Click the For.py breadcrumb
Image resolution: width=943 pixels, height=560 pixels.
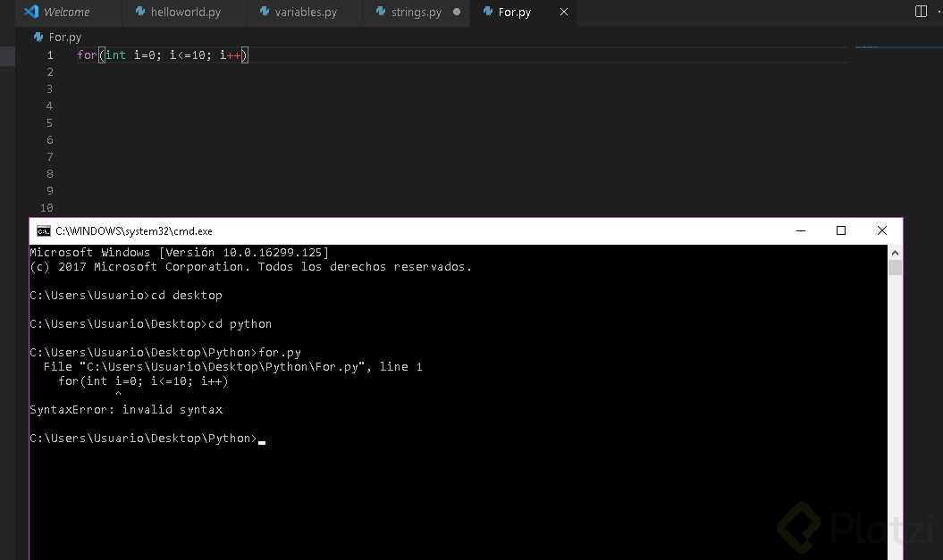pos(64,38)
